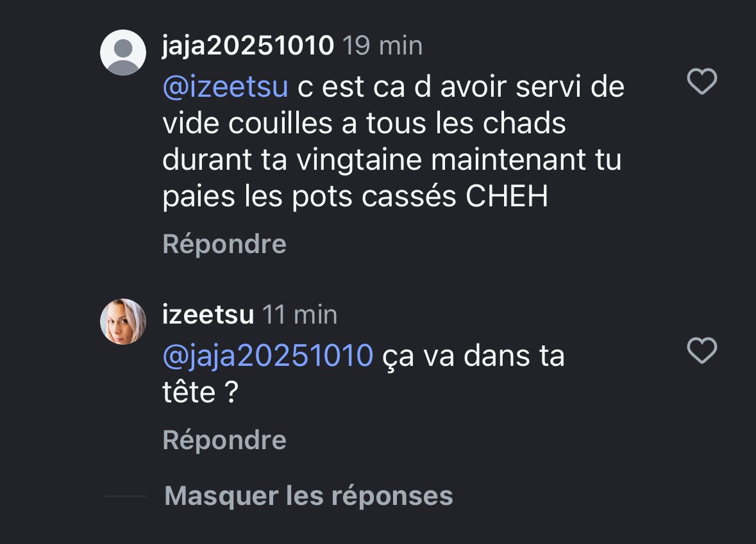Click 'ça va dans ta' reply text

click(473, 356)
